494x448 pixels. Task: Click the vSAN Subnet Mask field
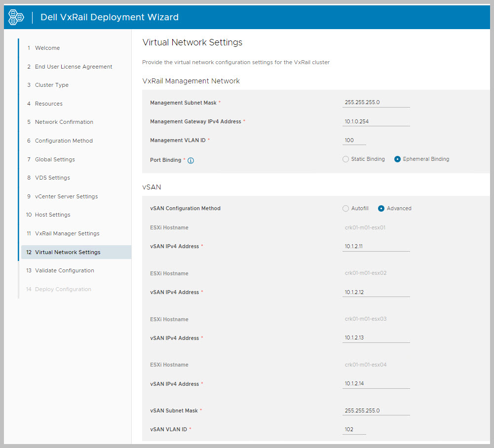coord(376,411)
